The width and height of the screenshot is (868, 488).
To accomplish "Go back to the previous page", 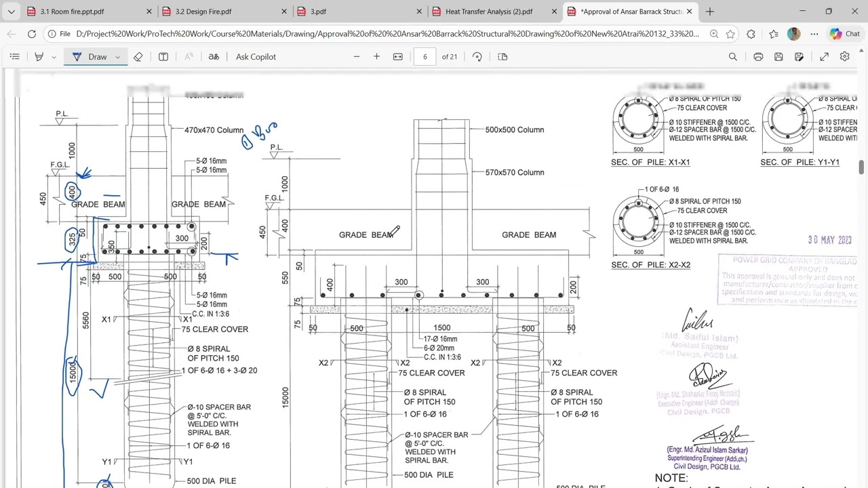I will pyautogui.click(x=12, y=34).
